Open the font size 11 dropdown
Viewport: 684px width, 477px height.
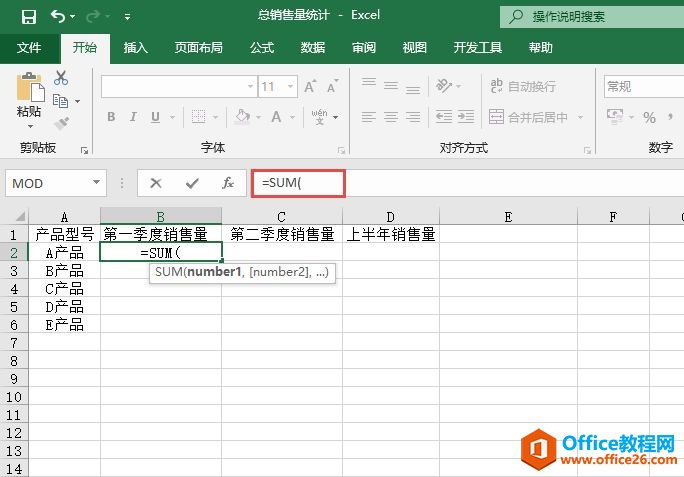coord(291,86)
